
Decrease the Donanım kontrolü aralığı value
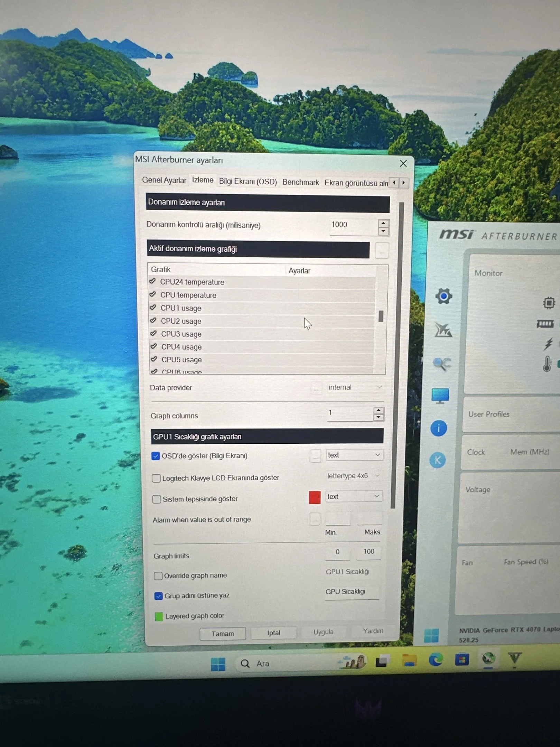click(x=383, y=231)
